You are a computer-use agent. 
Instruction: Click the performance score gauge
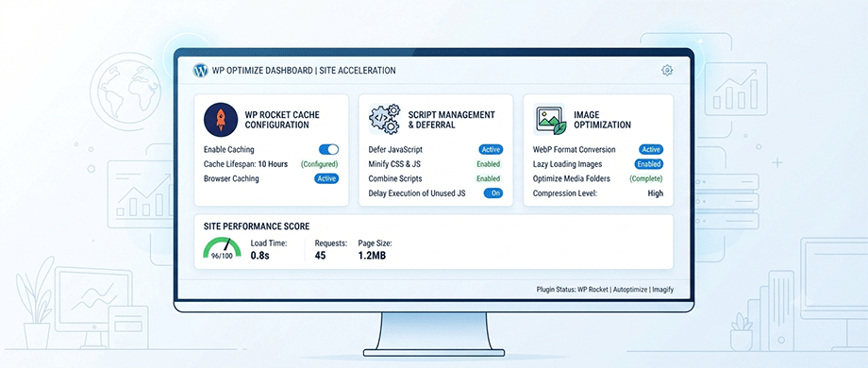point(223,248)
